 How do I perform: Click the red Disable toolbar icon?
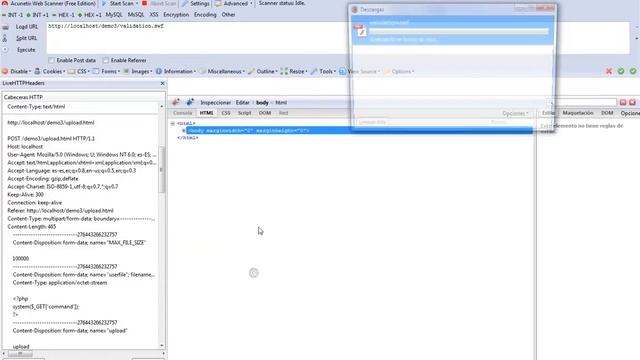coord(5,71)
